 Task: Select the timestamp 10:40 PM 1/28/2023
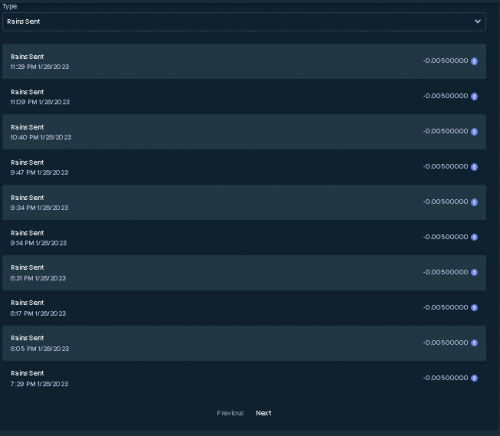coord(41,137)
